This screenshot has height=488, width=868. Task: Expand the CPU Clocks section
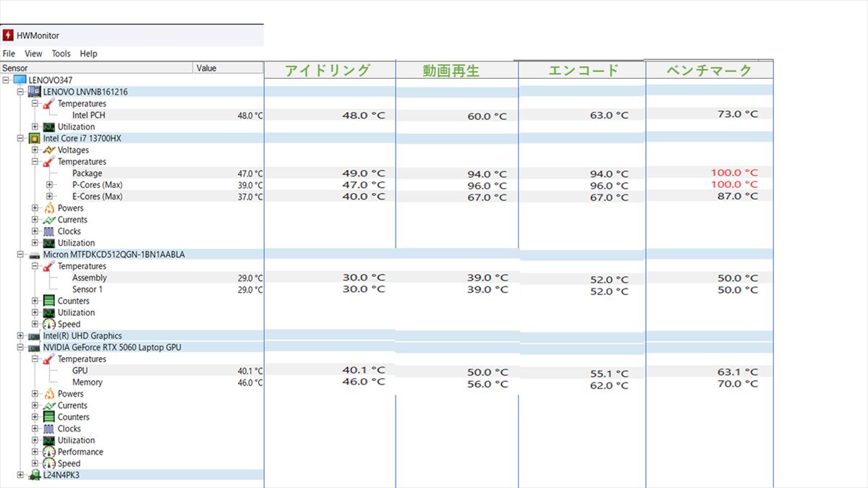coord(35,231)
